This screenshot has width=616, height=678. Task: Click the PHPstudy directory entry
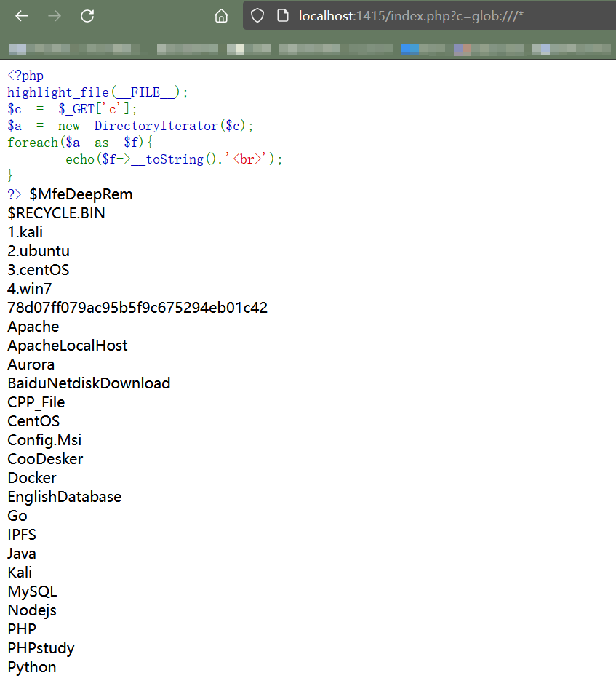click(x=41, y=647)
